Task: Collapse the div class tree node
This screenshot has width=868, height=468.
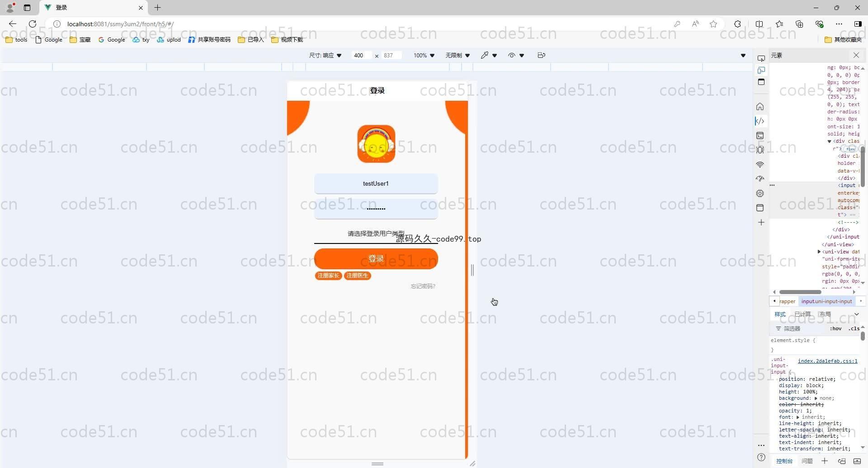Action: coord(830,141)
